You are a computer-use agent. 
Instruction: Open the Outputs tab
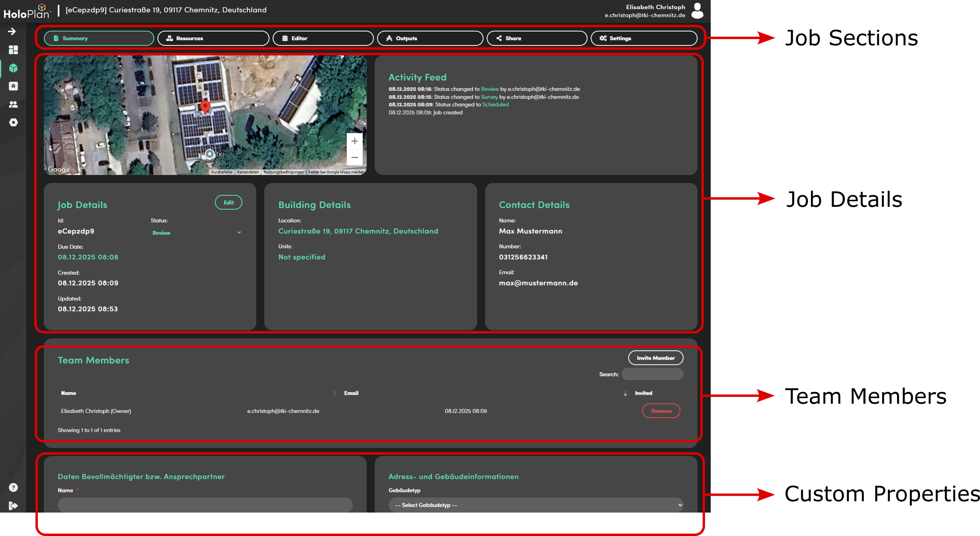430,38
